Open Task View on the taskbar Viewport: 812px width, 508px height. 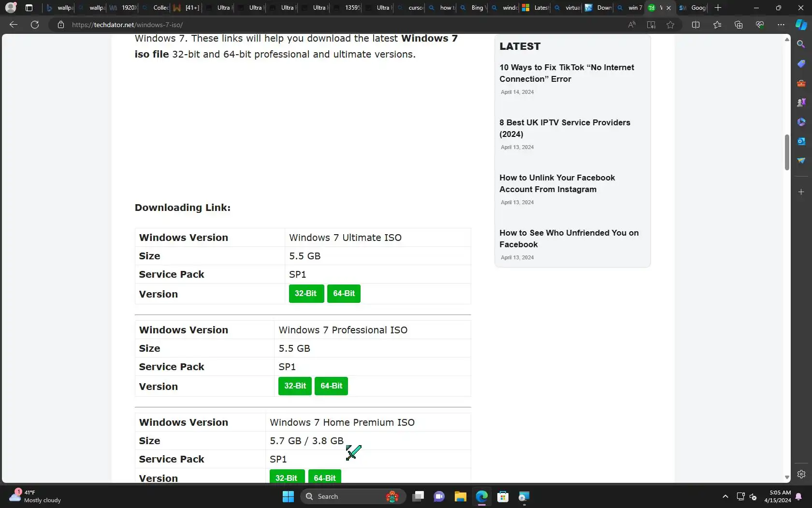[418, 496]
